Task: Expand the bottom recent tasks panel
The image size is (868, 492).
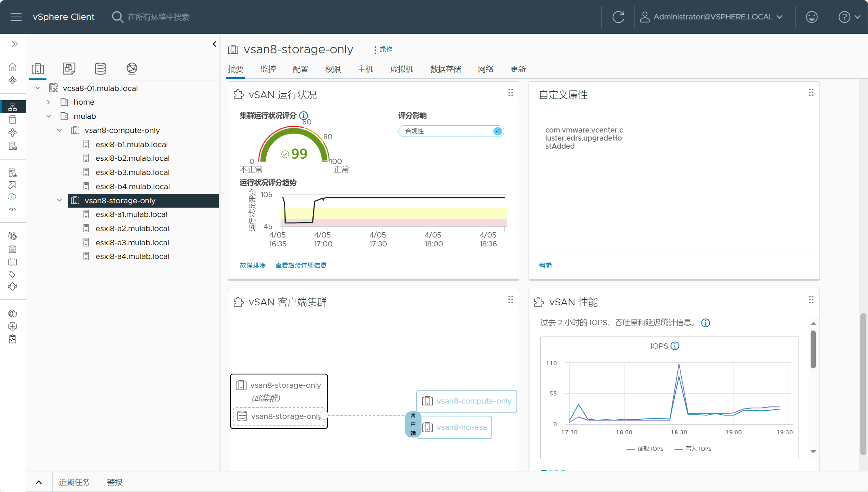Action: (39, 482)
